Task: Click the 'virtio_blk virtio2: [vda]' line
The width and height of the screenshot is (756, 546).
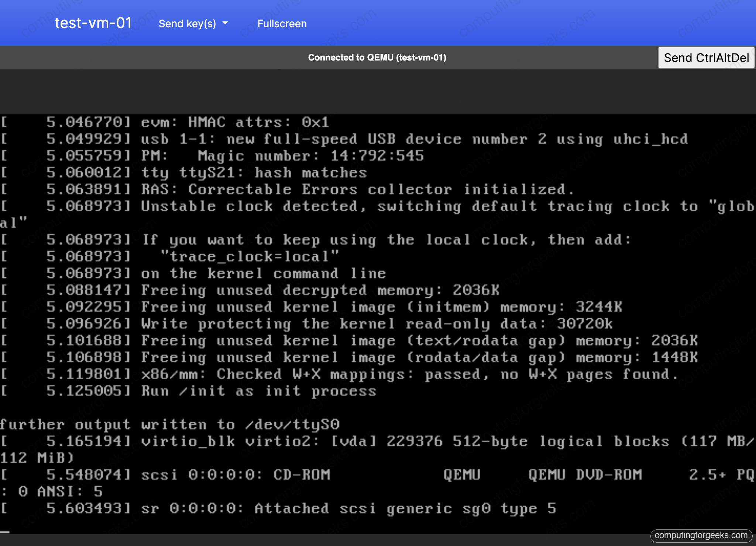Action: coord(377,449)
